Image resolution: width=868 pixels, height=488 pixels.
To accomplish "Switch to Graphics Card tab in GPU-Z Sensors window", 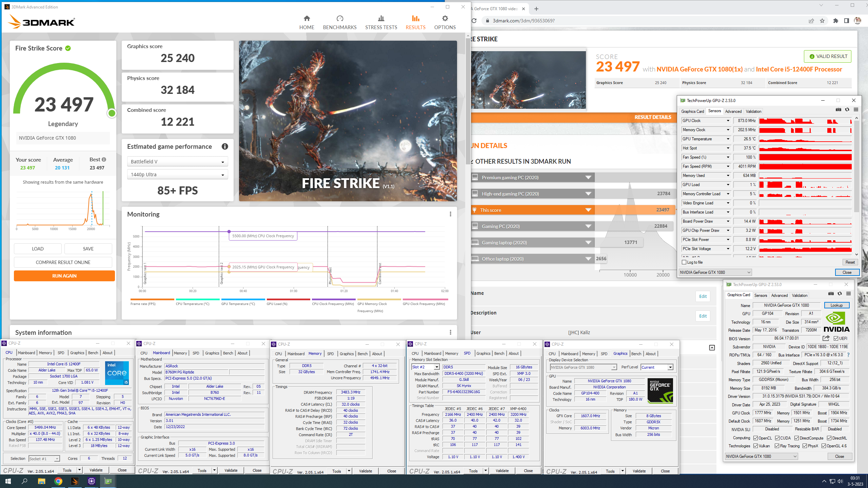I will pos(692,111).
